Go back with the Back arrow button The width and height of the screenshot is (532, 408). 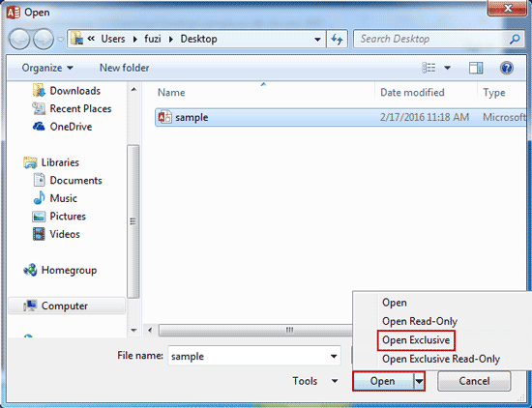tap(19, 39)
